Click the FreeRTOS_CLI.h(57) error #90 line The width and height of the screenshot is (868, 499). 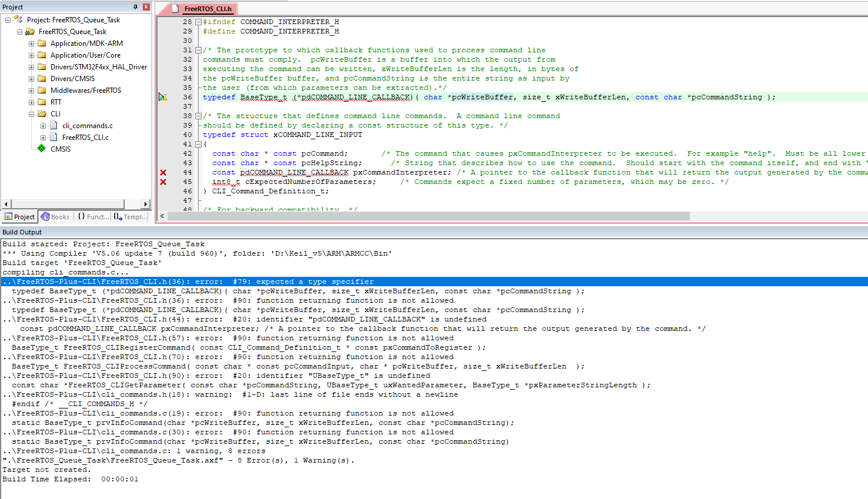coord(228,338)
